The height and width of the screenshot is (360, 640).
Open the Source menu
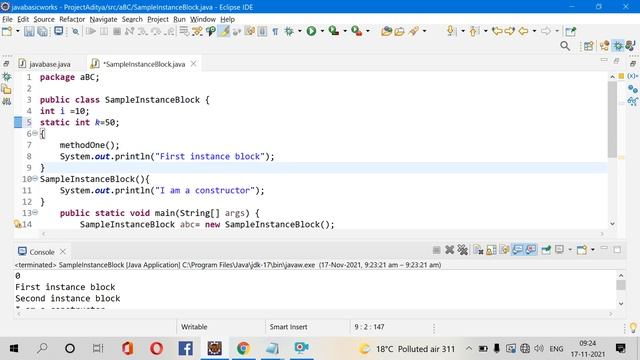pyautogui.click(x=44, y=19)
